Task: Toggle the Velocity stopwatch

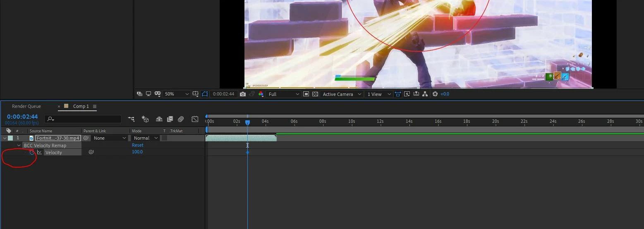Action: [32, 152]
